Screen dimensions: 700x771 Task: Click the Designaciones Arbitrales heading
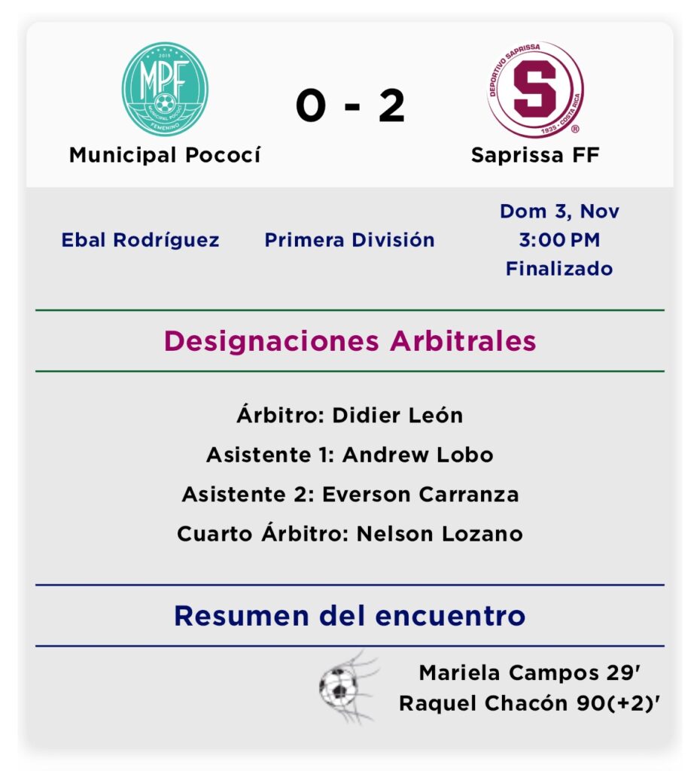pyautogui.click(x=350, y=341)
